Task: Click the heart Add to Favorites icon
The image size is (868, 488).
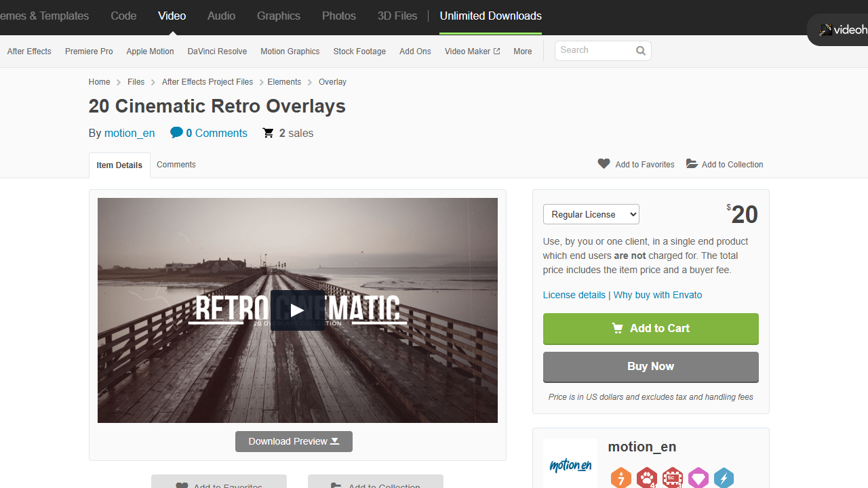Action: pos(604,163)
